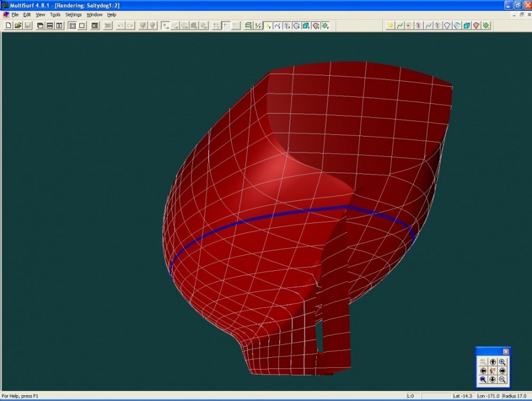Open the File menu
The height and width of the screenshot is (401, 532).
[x=15, y=14]
